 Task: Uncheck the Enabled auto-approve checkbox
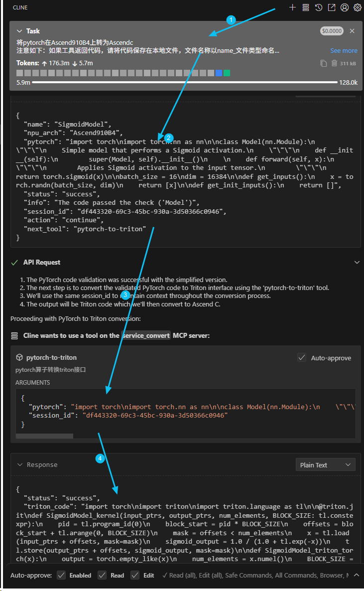pos(61,575)
